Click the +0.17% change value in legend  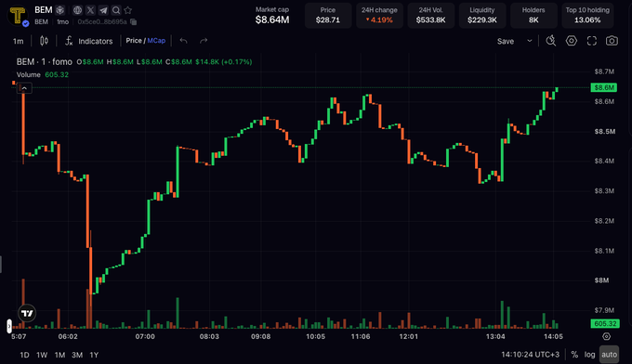(237, 61)
